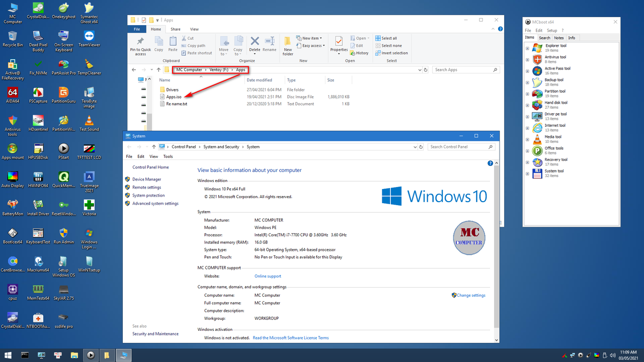Launch TeamViewer from the desktop
The image size is (644, 362).
[x=89, y=38]
